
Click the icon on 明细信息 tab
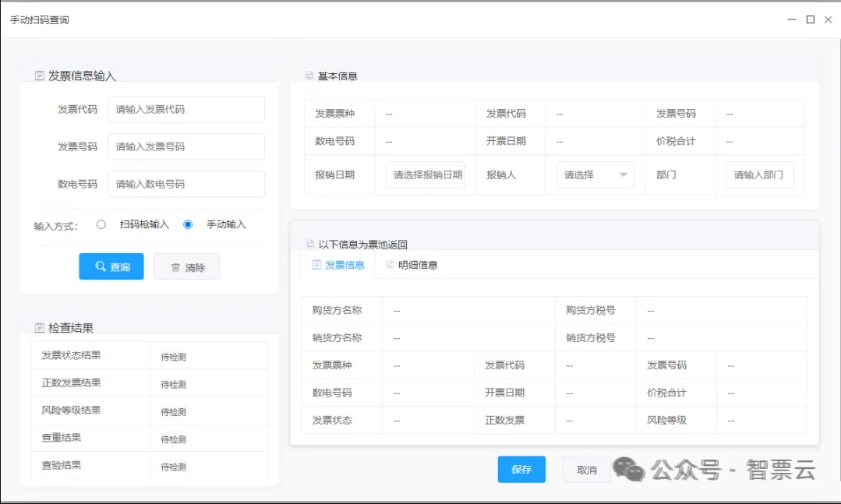coord(390,264)
